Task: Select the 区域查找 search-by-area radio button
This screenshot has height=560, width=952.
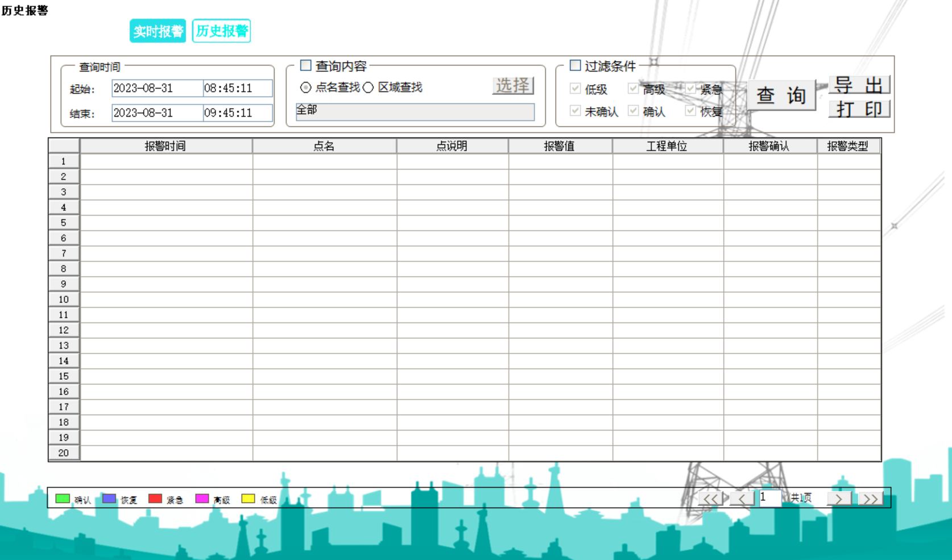Action: click(x=368, y=88)
